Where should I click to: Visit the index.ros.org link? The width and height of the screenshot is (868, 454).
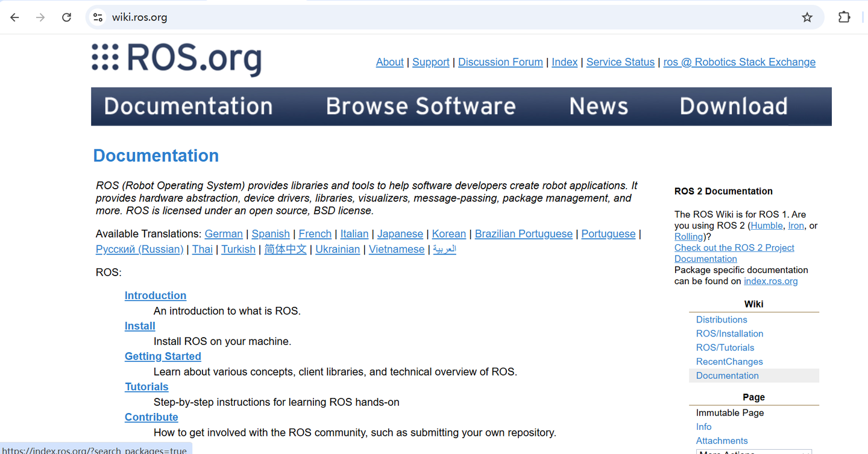(771, 282)
